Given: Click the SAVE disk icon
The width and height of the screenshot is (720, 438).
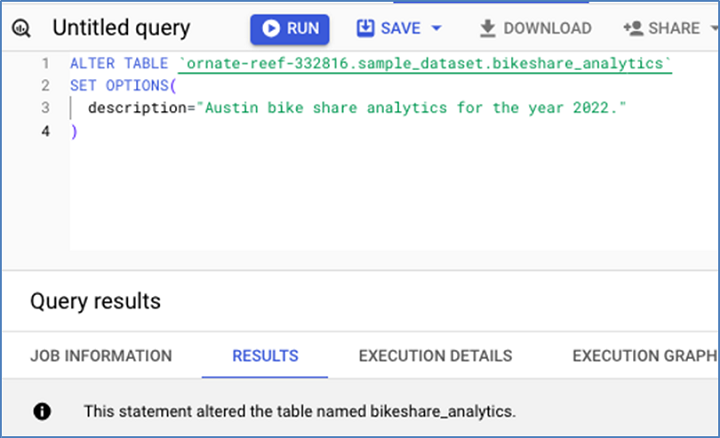Looking at the screenshot, I should 366,28.
